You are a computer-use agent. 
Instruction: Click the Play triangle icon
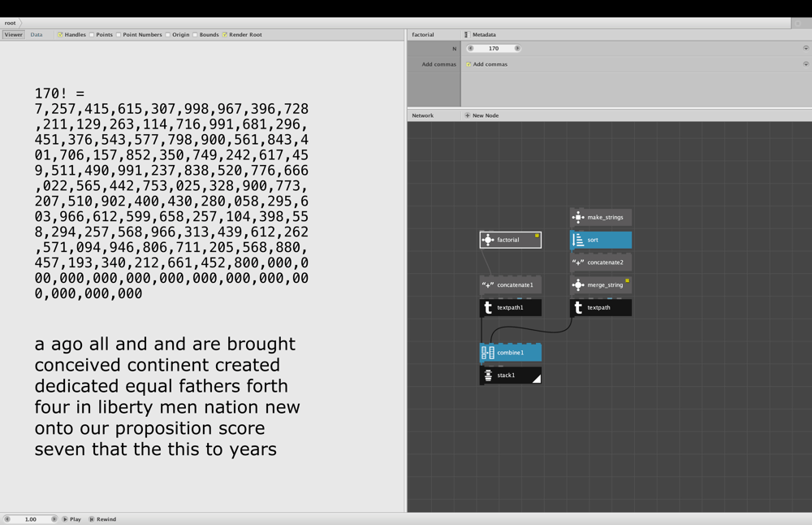pos(65,519)
